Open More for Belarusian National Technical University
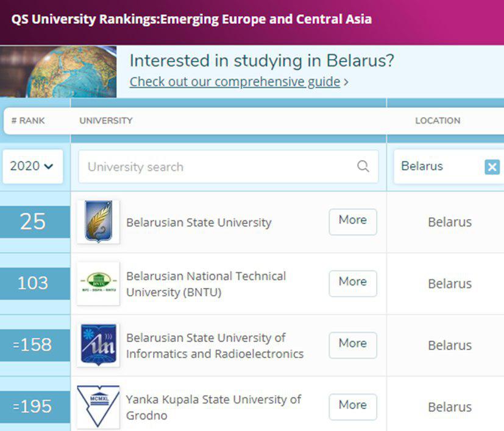Viewport: 504px width, 431px height. (x=353, y=283)
